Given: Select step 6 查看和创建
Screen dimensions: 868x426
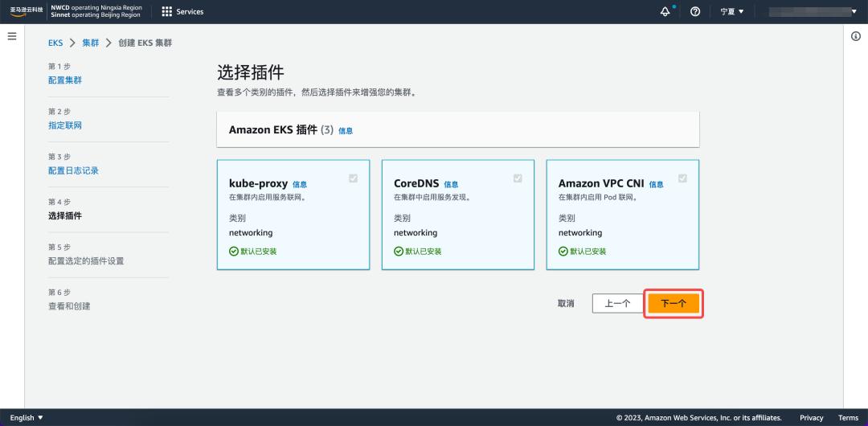Looking at the screenshot, I should (x=69, y=306).
